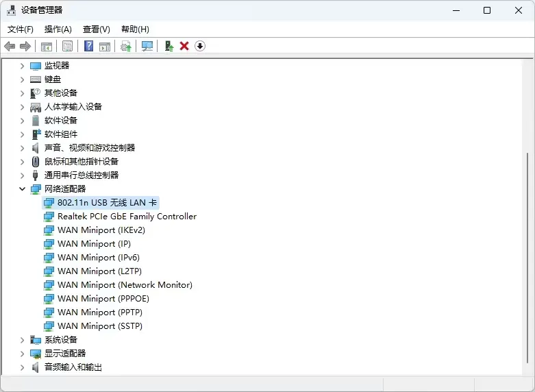Viewport: 535px width, 392px height.
Task: Open the 操作(A) menu
Action: pyautogui.click(x=58, y=29)
